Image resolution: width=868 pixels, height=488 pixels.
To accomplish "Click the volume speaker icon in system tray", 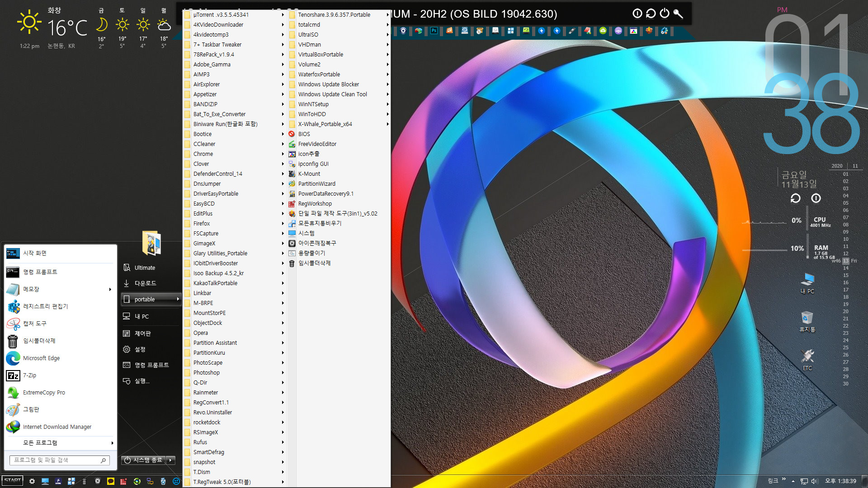I will pyautogui.click(x=815, y=481).
